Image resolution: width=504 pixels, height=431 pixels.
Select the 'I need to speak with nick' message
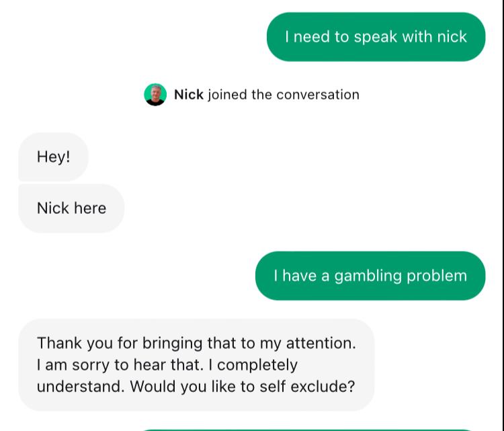376,37
